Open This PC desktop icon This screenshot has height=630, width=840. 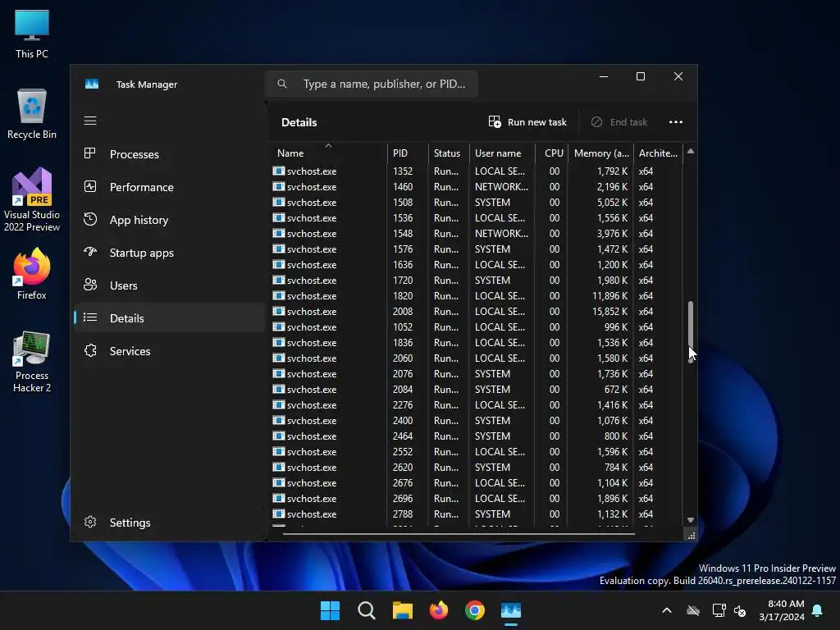point(32,33)
